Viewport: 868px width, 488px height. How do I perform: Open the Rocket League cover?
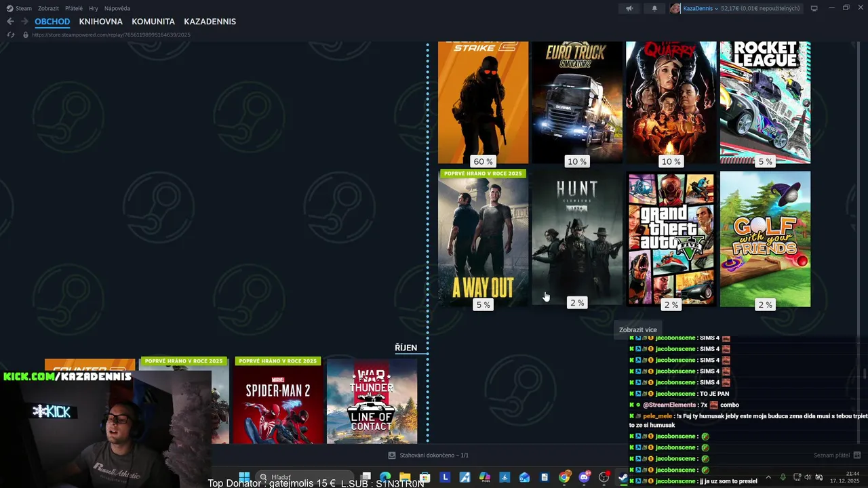[x=765, y=102]
